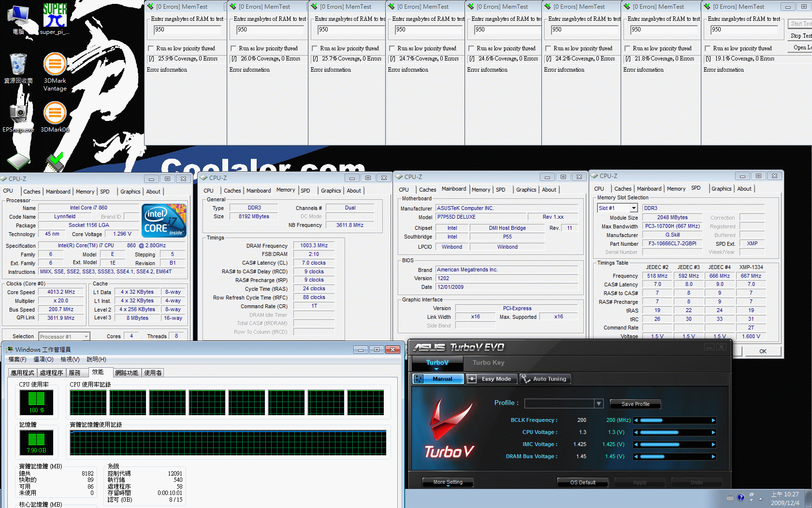Click the CPU Voltage slider bar
Image resolution: width=812 pixels, height=508 pixels.
[675, 433]
